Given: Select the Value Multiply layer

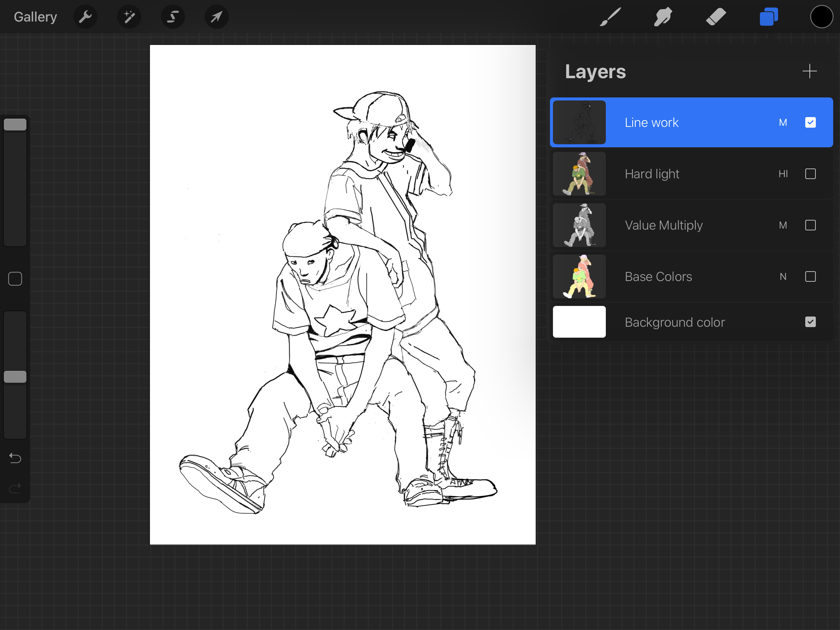Looking at the screenshot, I should (663, 225).
